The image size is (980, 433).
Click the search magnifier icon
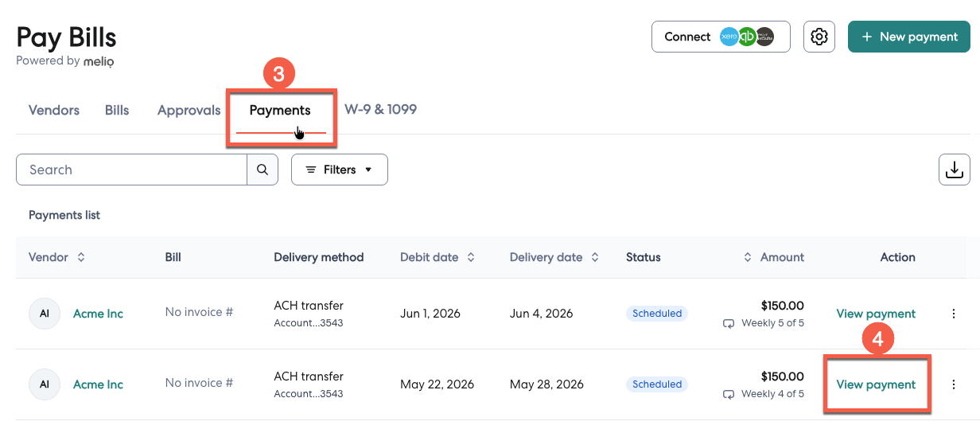click(262, 170)
